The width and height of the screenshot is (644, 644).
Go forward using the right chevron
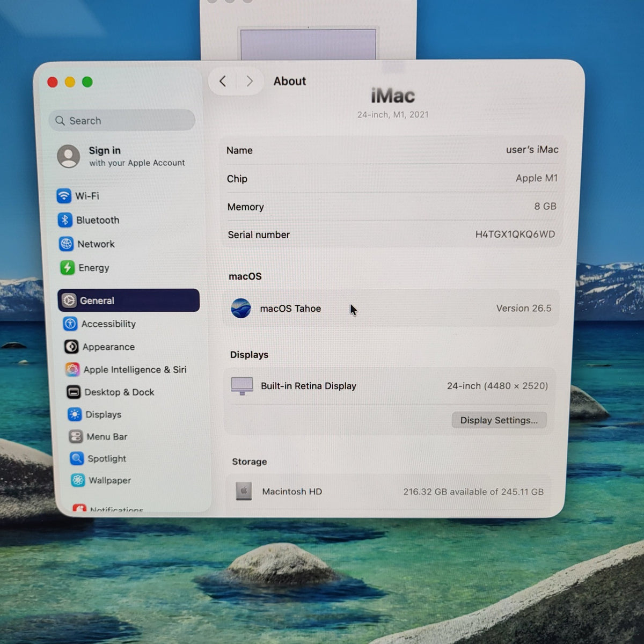tap(250, 81)
